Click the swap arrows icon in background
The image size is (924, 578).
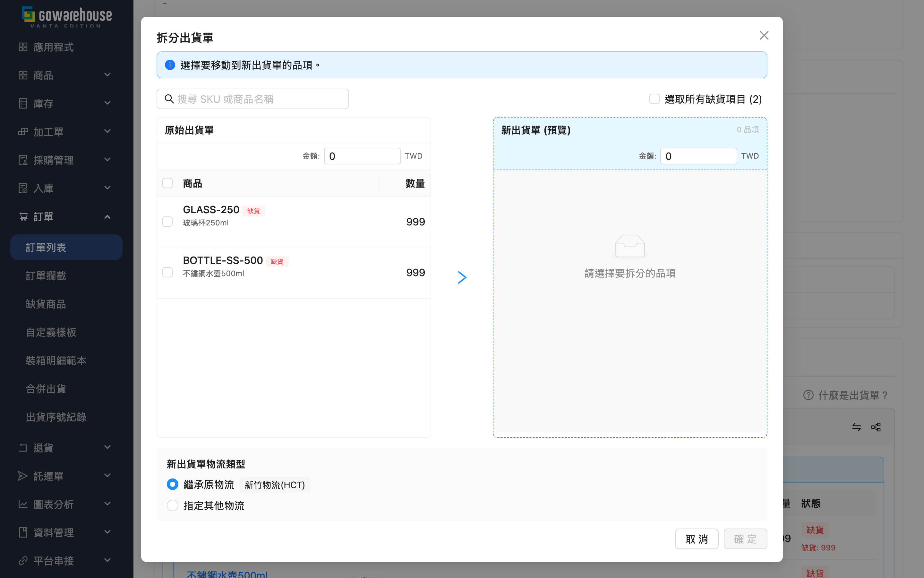(x=856, y=427)
